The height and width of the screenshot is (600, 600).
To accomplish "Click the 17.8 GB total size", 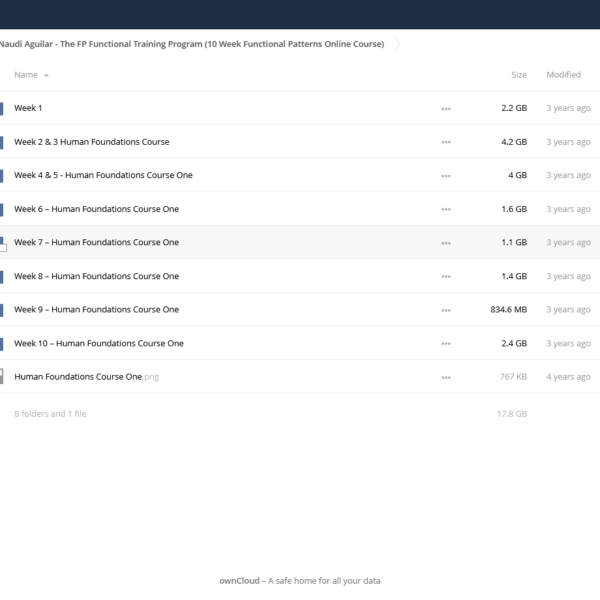I will tap(512, 414).
